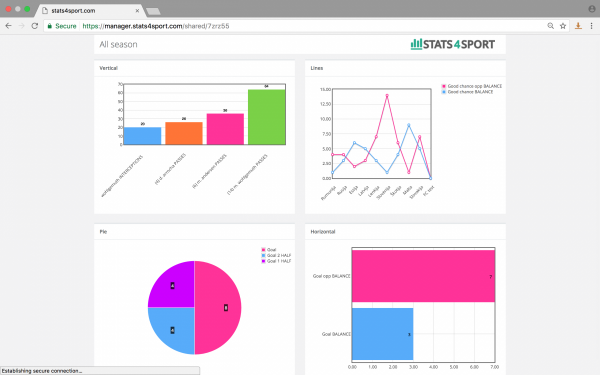This screenshot has width=600, height=375.
Task: Click the pink line peak point at 14
Action: 387,95
